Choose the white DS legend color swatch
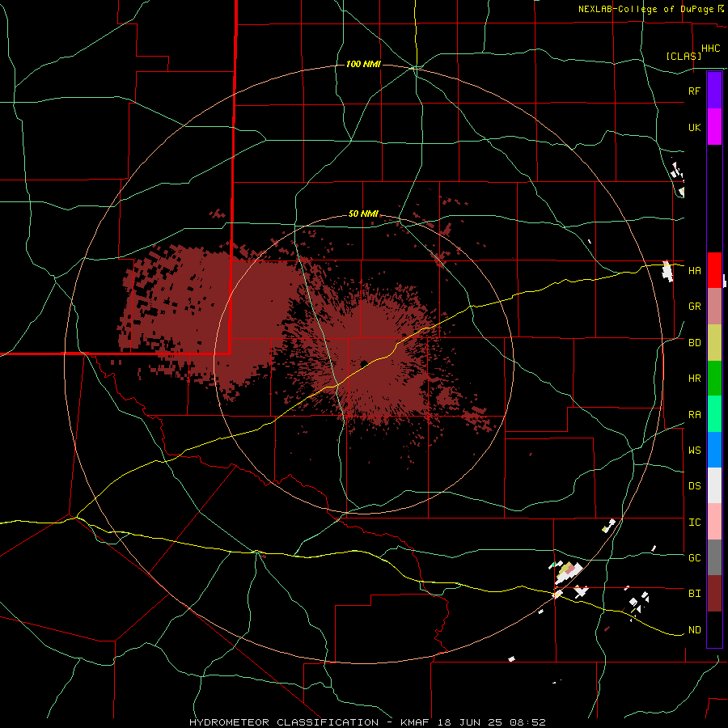728x728 pixels. (714, 485)
